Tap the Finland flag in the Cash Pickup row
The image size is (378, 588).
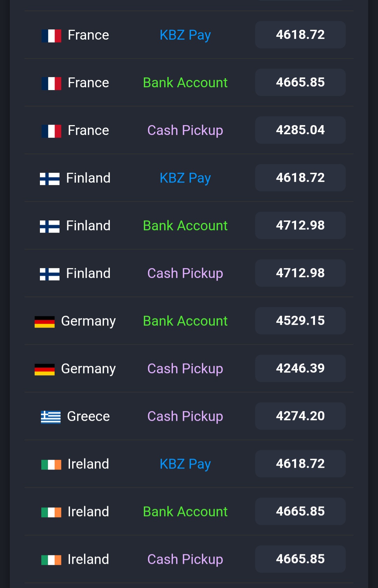tap(50, 274)
